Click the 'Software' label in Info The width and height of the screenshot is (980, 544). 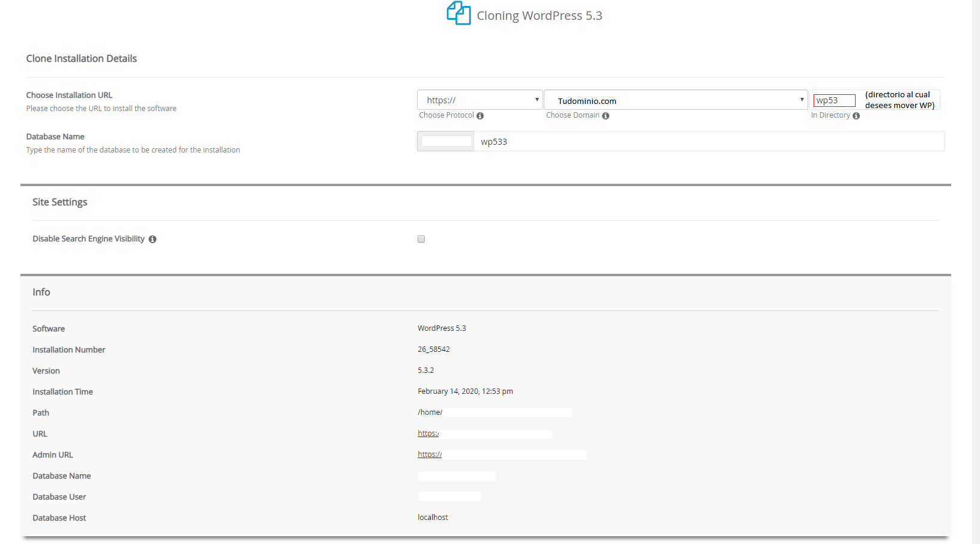49,328
